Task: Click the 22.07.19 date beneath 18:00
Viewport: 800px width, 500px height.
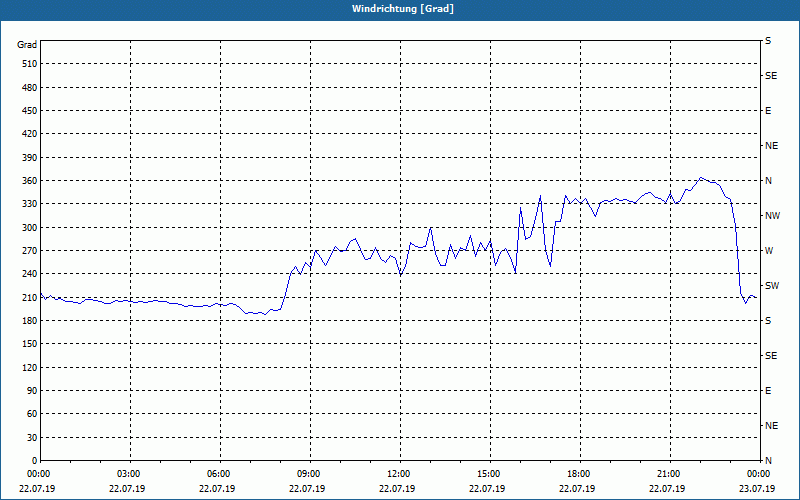Action: 578,489
